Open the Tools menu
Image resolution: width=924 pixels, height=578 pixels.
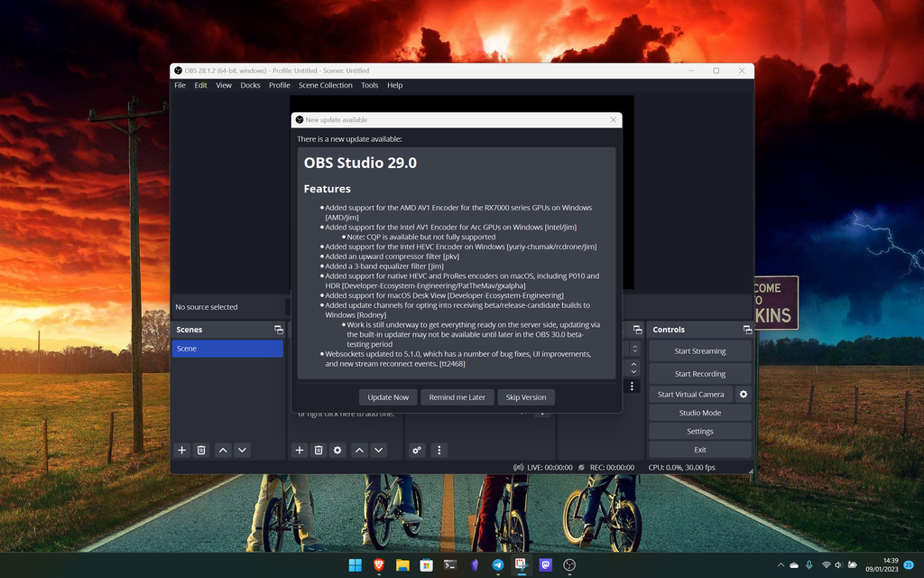[x=368, y=85]
